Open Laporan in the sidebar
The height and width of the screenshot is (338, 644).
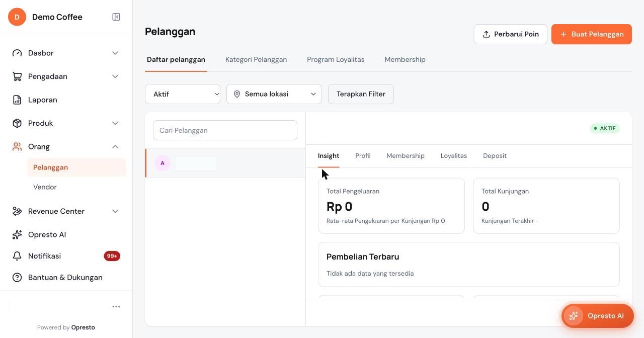(66, 100)
